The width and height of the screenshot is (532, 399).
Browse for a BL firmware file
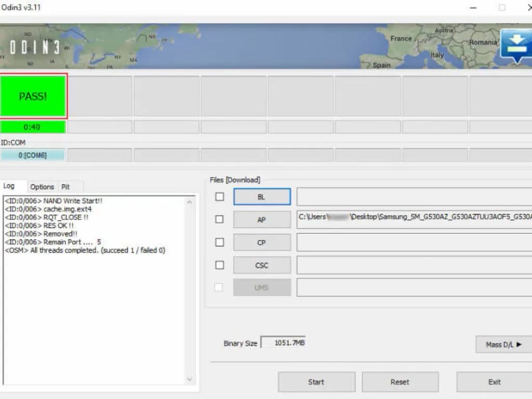tap(262, 197)
